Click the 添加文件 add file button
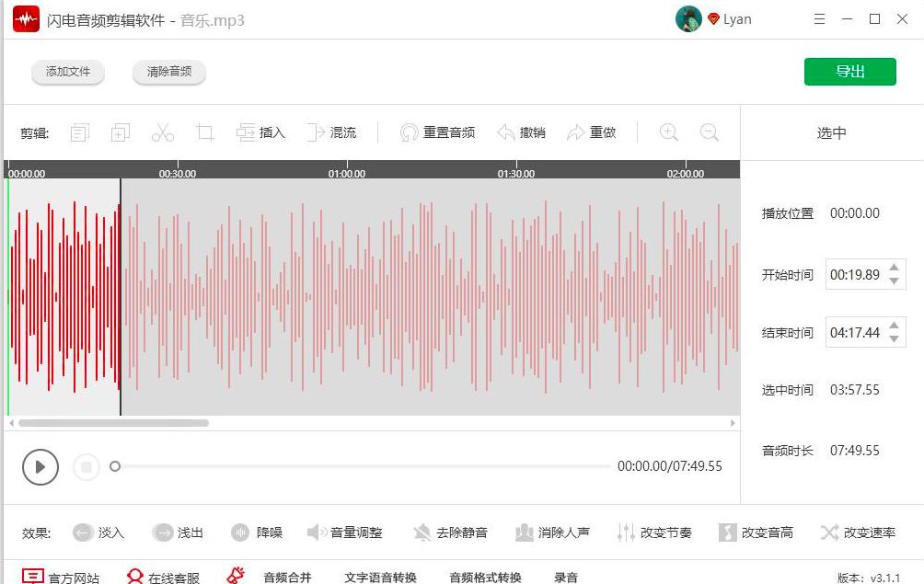 68,72
